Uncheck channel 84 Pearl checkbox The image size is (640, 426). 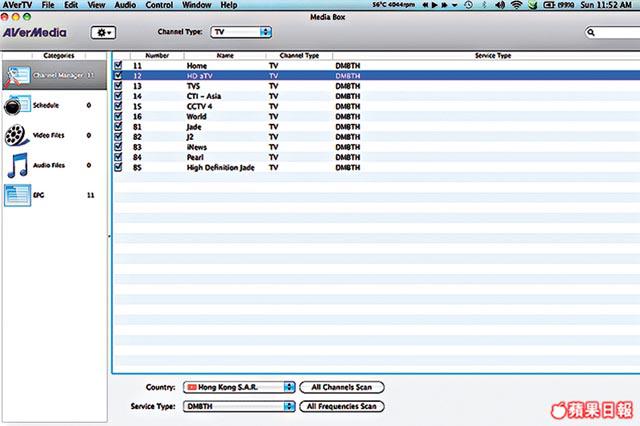118,157
